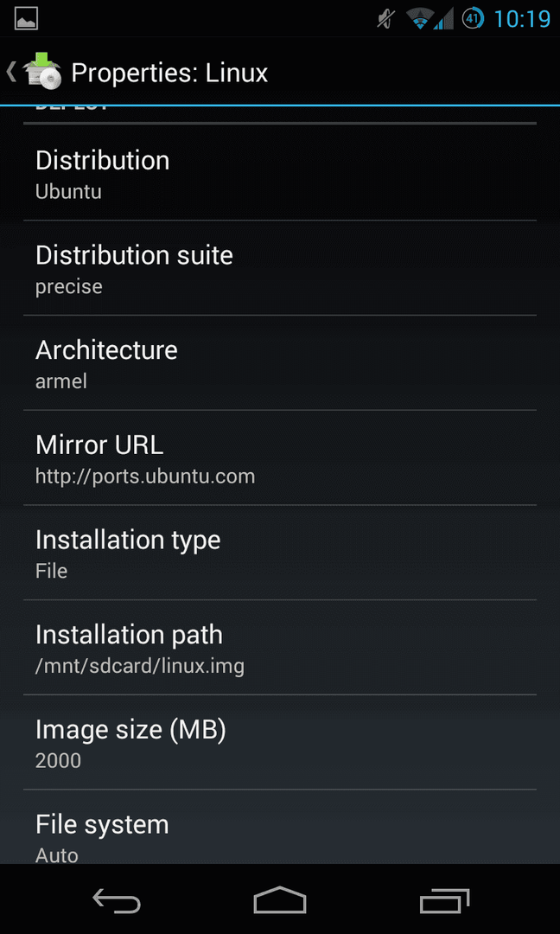Tap the Wi-Fi signal status icon

(420, 18)
